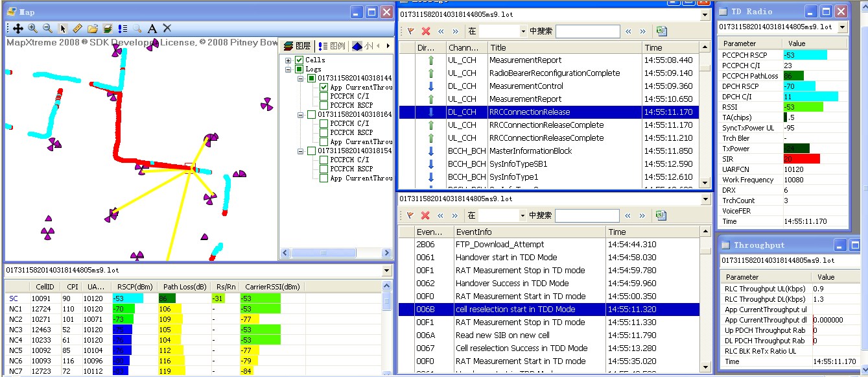Click the Excel export icon in message panel
Viewport: 868px width, 377px height.
(x=661, y=31)
